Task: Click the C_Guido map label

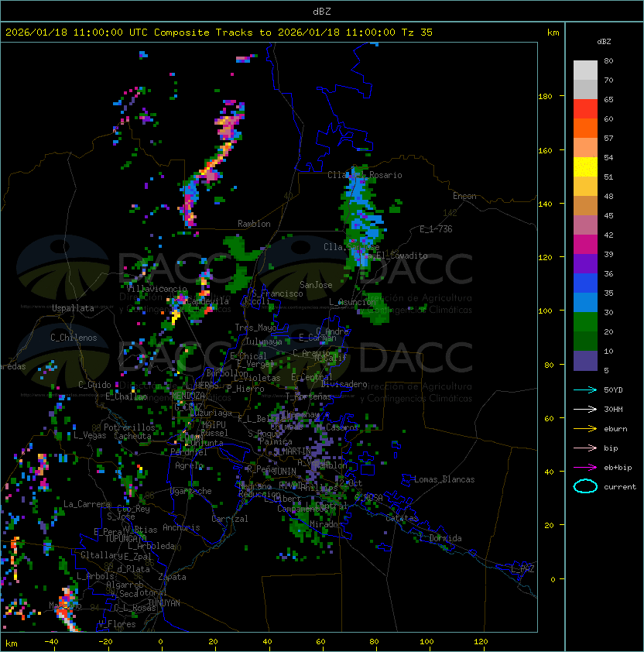Action: tap(94, 385)
